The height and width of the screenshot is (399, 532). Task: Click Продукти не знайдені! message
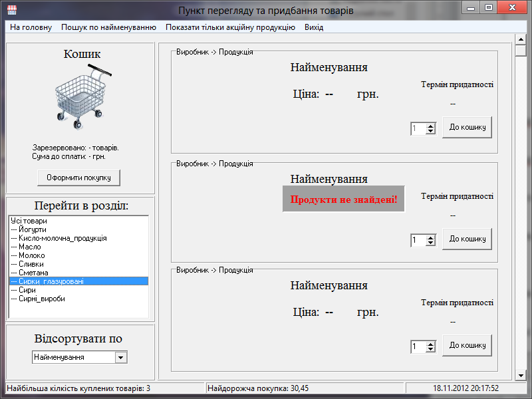click(x=344, y=199)
